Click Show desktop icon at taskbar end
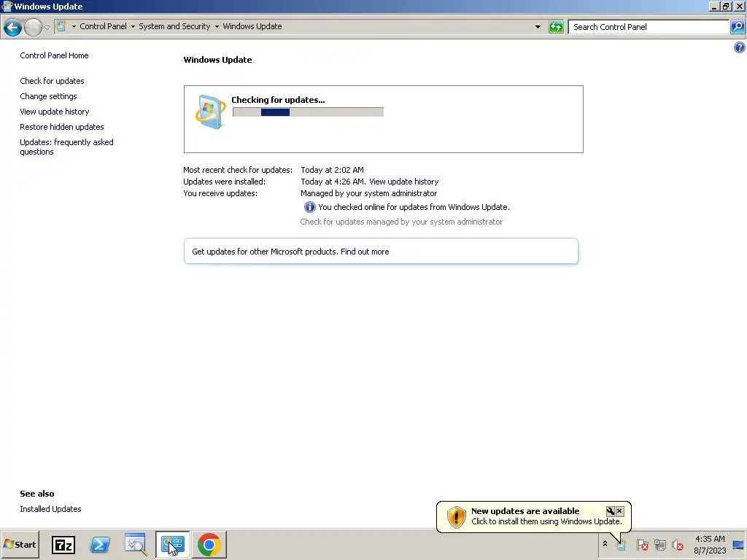 [x=739, y=545]
